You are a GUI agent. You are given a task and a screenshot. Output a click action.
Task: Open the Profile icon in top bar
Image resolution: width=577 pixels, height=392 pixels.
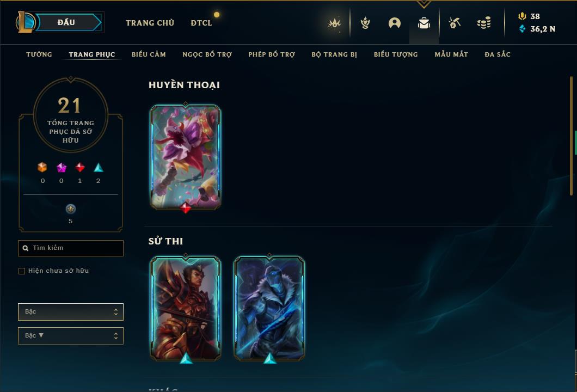click(395, 23)
